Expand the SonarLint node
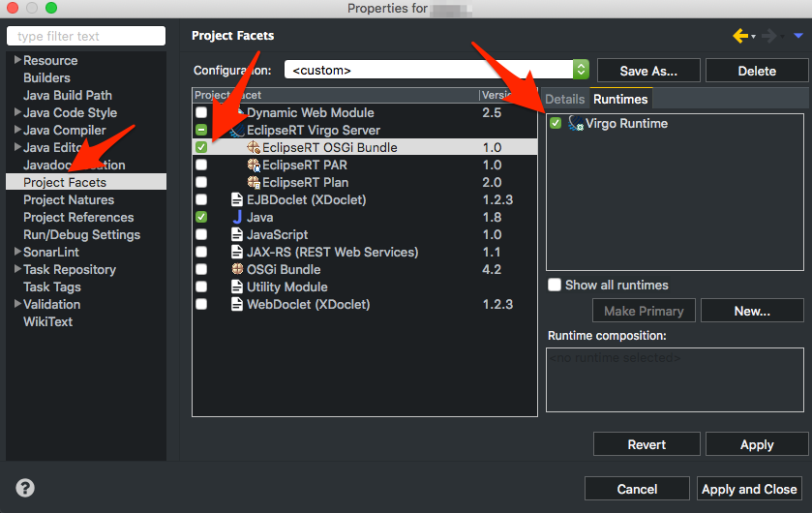 (x=17, y=252)
